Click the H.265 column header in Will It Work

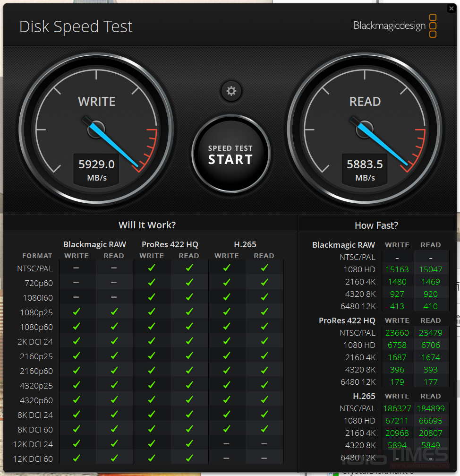[x=245, y=244]
